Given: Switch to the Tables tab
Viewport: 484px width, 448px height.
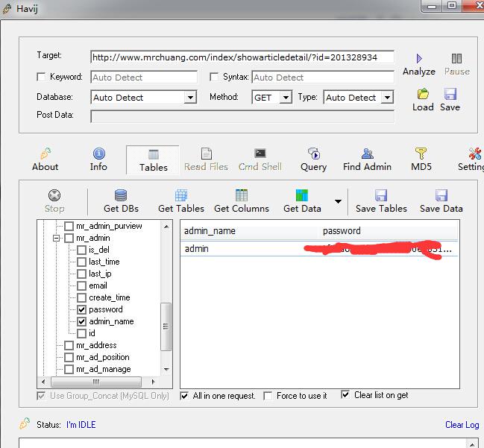Looking at the screenshot, I should (x=153, y=160).
